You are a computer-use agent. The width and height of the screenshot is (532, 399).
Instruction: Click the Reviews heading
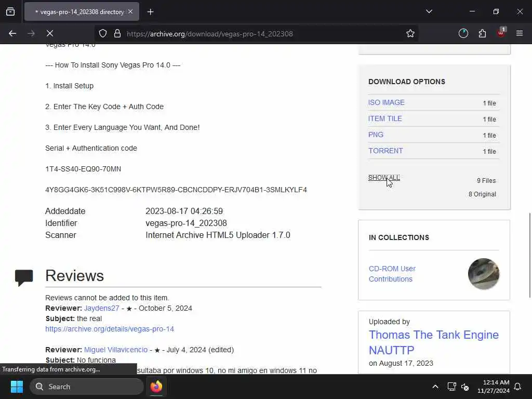point(75,275)
